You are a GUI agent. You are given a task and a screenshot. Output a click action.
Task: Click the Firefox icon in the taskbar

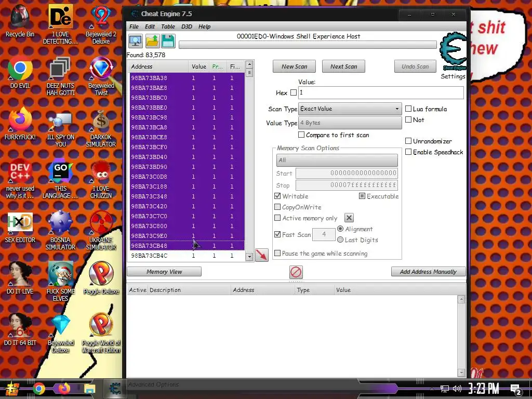pos(64,389)
